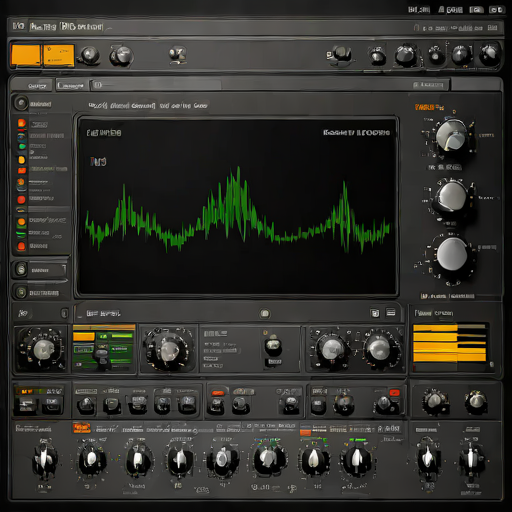Click the first button of the five-button group
This screenshot has width=512, height=512.
[87, 405]
